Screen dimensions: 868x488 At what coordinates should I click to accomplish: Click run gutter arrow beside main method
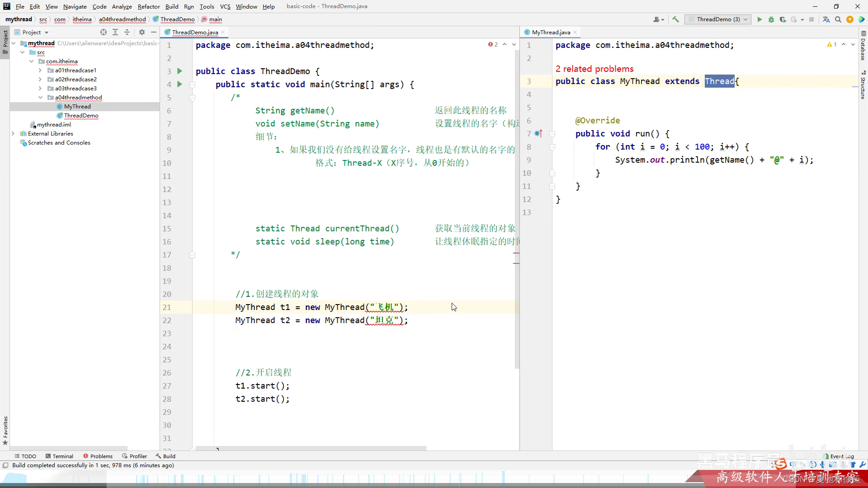179,84
